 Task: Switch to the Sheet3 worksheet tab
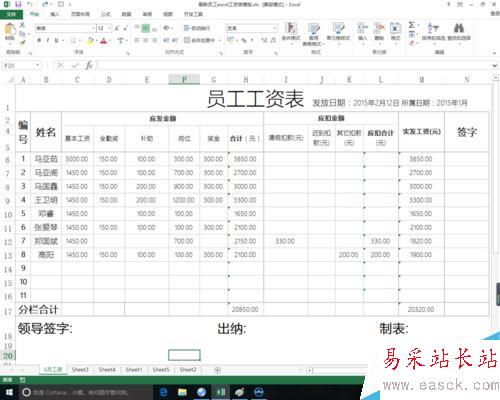[80, 370]
